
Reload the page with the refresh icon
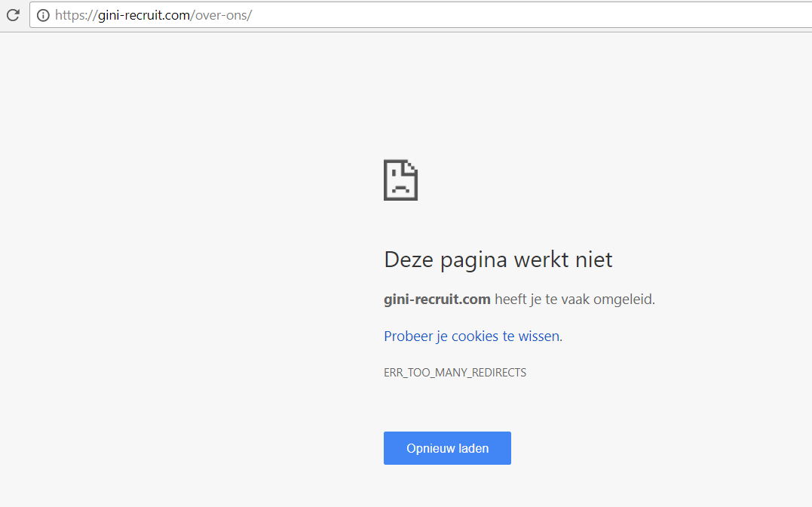pos(13,15)
